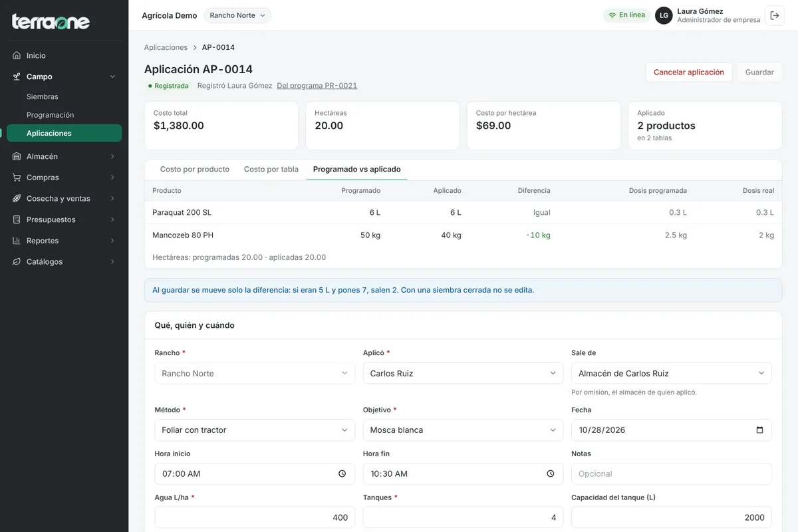
Task: Click the Mancozeb 80 PH row
Action: (x=463, y=235)
